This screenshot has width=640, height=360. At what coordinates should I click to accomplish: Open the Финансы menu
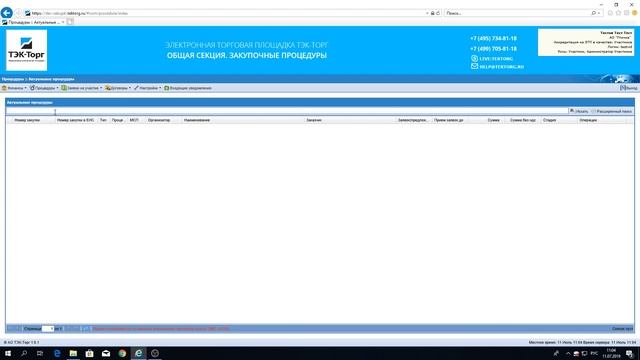coord(14,88)
